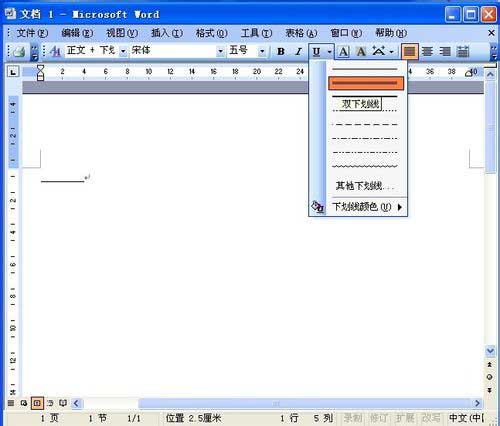
Task: Toggle Italic formatting button
Action: [298, 51]
